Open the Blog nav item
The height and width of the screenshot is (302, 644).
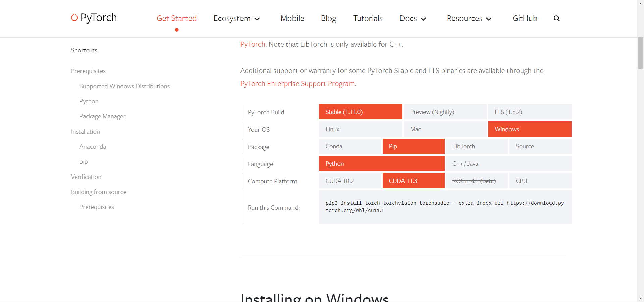[329, 18]
